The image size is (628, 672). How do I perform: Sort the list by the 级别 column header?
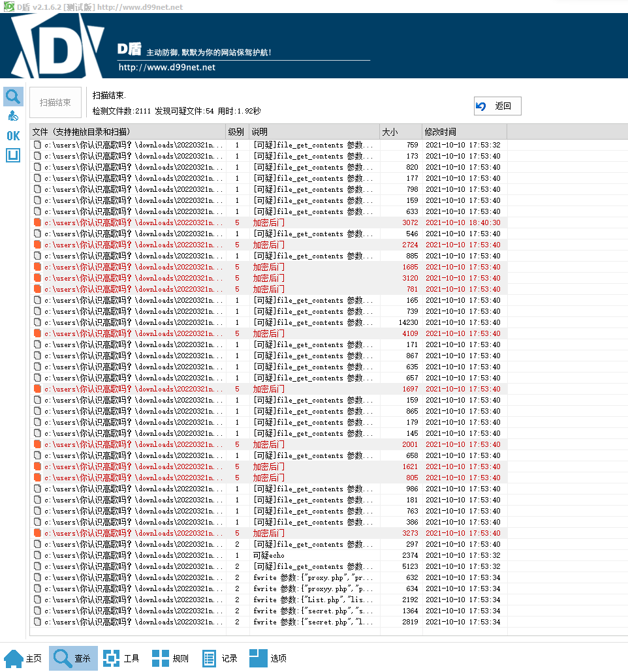tap(236, 132)
